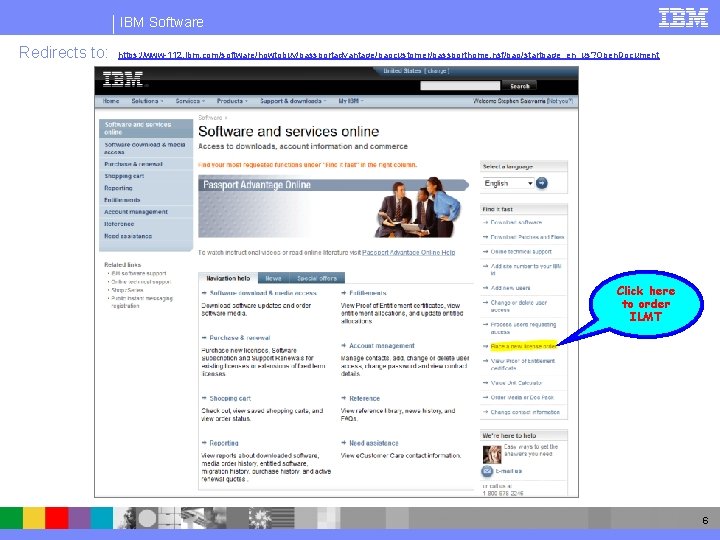Viewport: 720px width, 540px height.
Task: Click Value Unit Calculator link
Action: point(516,382)
